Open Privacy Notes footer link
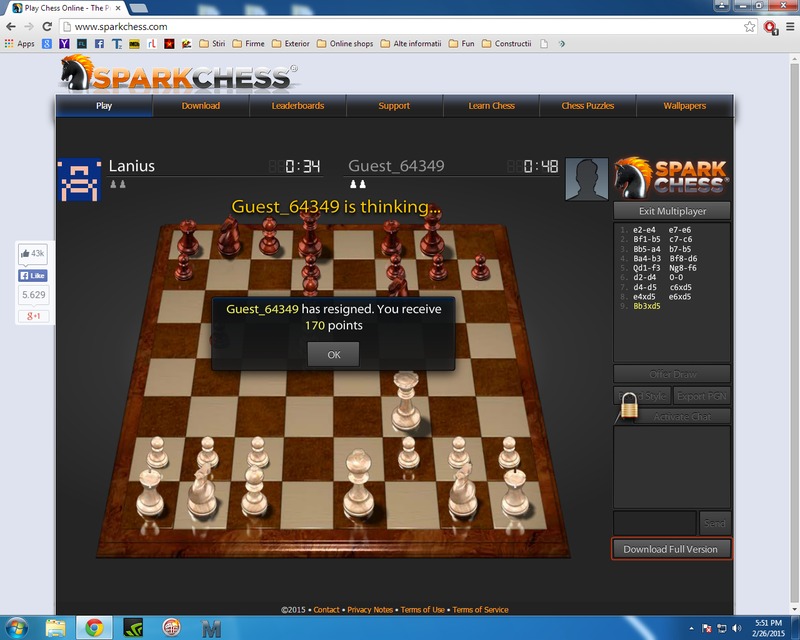This screenshot has height=640, width=800. point(370,609)
